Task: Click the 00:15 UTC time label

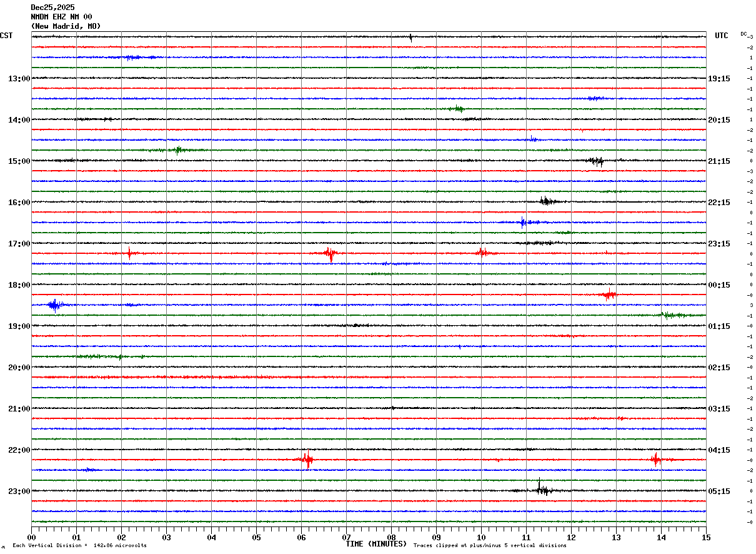Action: (x=719, y=285)
